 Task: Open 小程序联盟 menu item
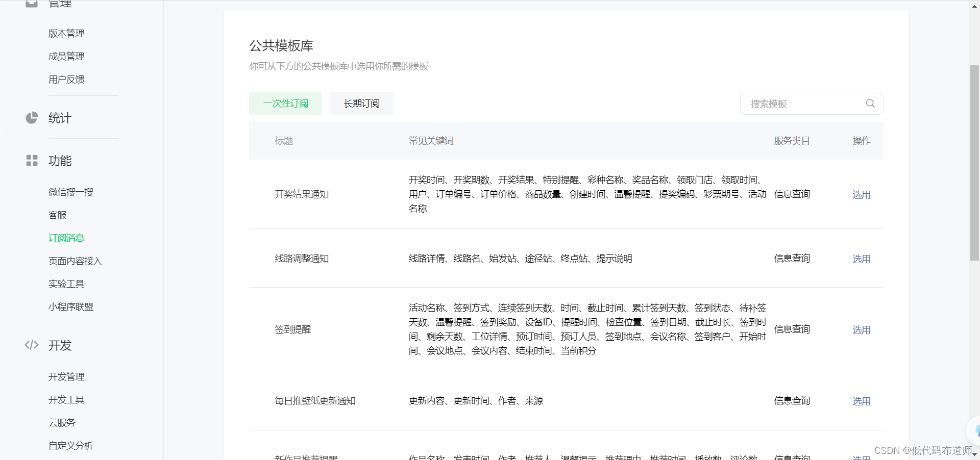(x=71, y=307)
